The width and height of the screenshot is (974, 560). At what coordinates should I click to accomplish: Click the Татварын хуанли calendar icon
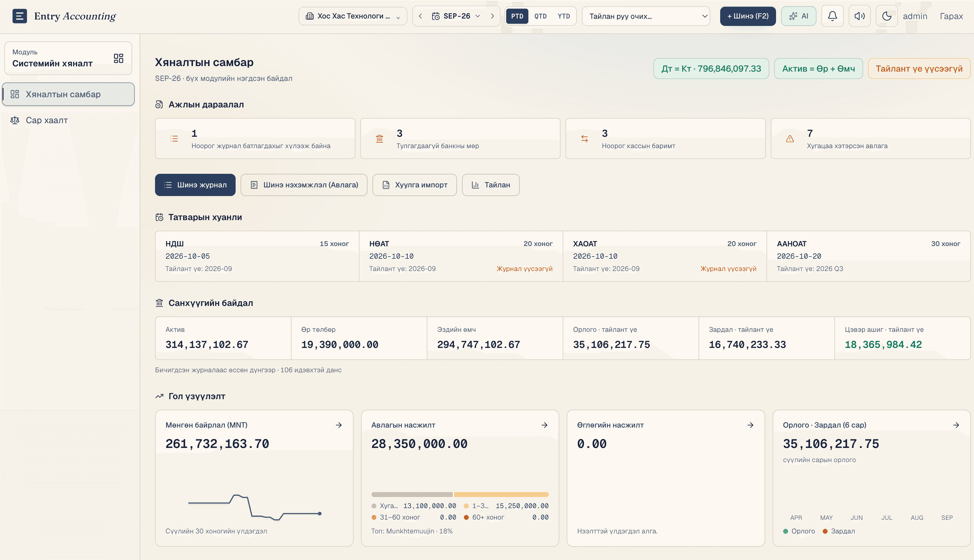(x=159, y=217)
